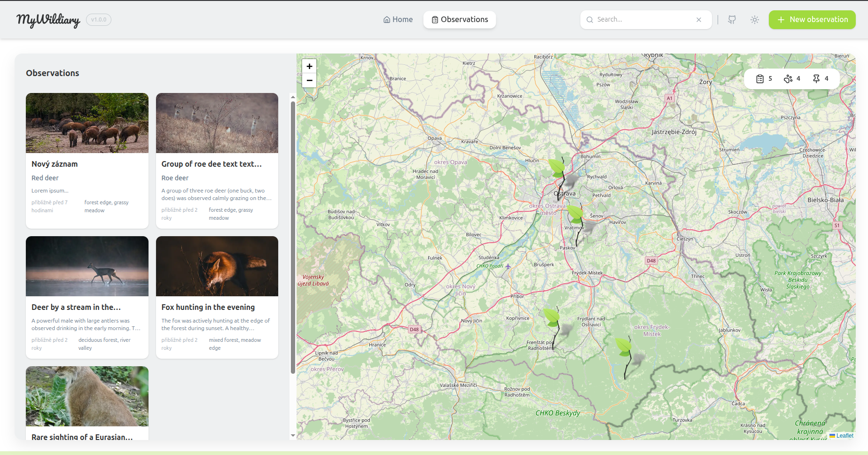The image size is (868, 455).
Task: Toggle light/dark theme with the sun icon
Action: (754, 20)
